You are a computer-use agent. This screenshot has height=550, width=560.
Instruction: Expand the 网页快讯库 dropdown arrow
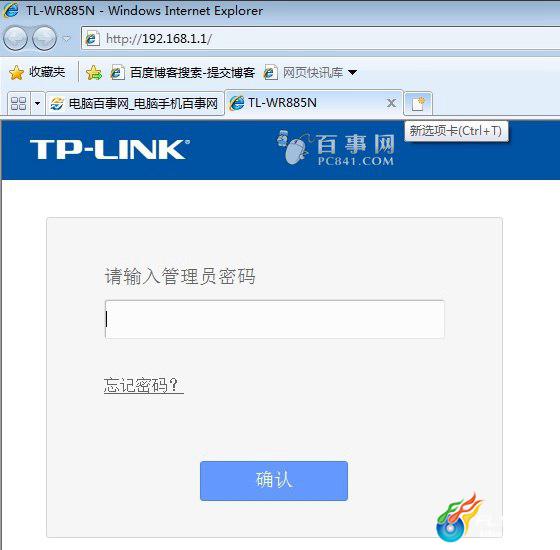click(352, 72)
